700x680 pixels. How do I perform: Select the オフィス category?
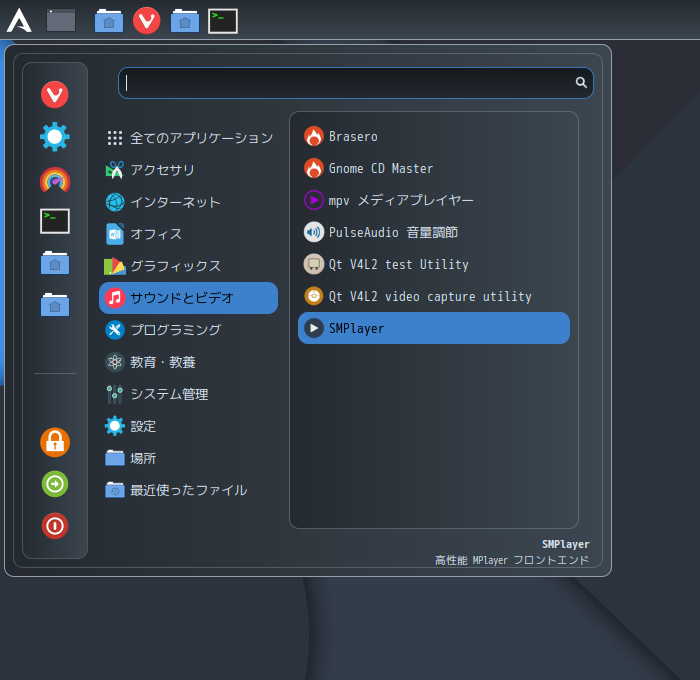coord(188,234)
